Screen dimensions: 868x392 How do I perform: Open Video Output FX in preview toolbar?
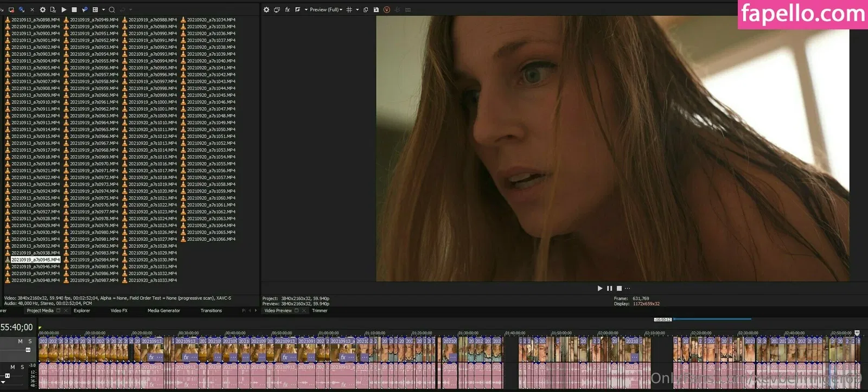pyautogui.click(x=287, y=10)
